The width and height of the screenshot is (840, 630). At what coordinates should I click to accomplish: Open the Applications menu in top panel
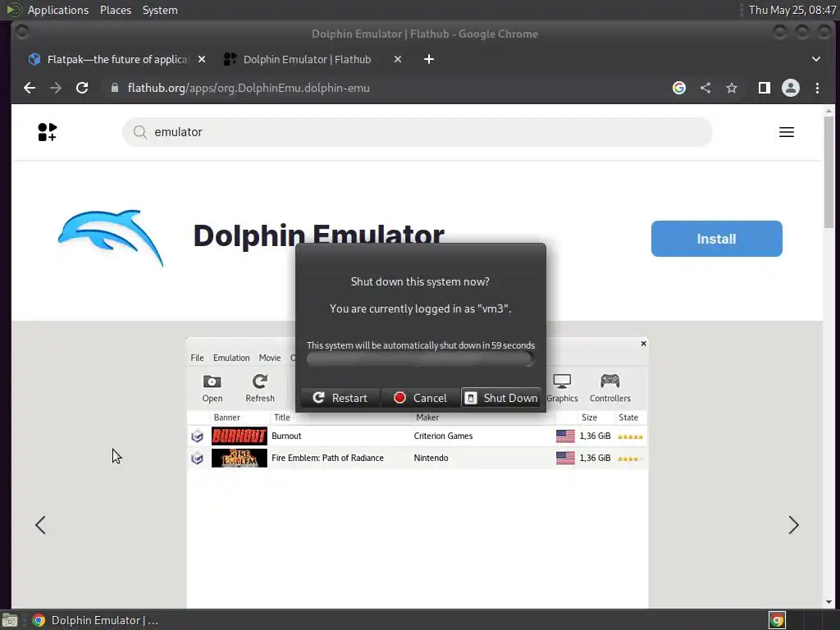[x=58, y=10]
